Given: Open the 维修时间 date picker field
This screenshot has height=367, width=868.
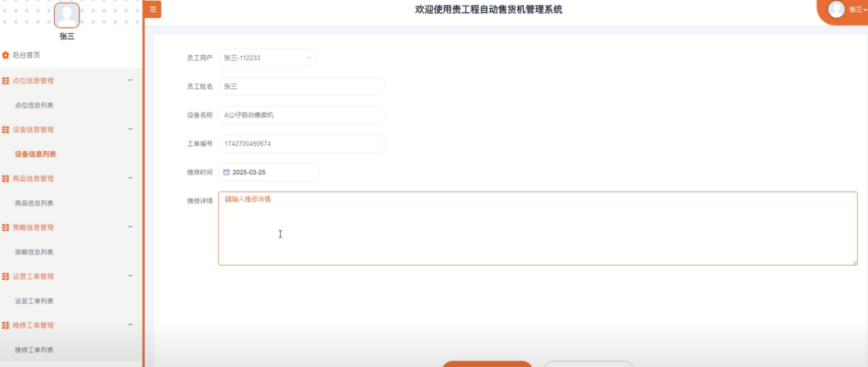Looking at the screenshot, I should 269,172.
